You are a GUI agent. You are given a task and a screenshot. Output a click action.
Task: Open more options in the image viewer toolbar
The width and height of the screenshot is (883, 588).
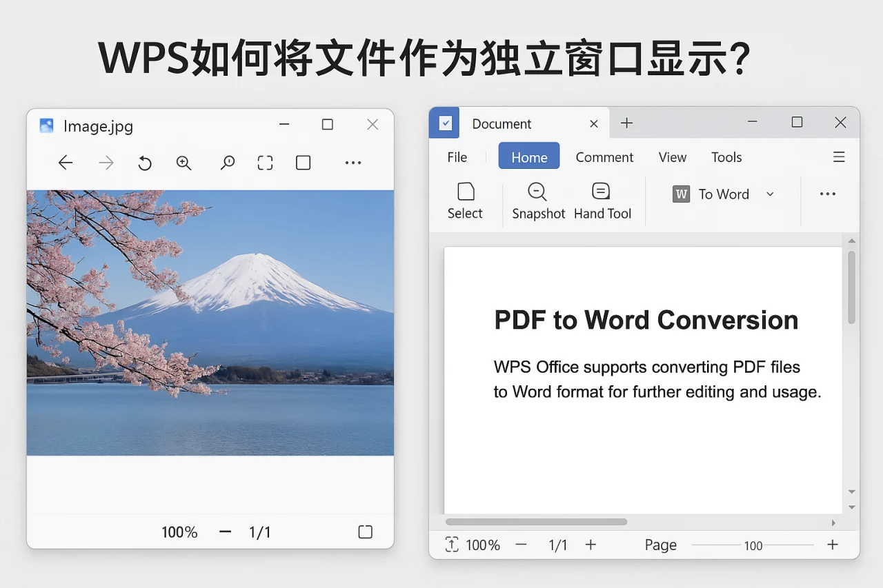[353, 163]
